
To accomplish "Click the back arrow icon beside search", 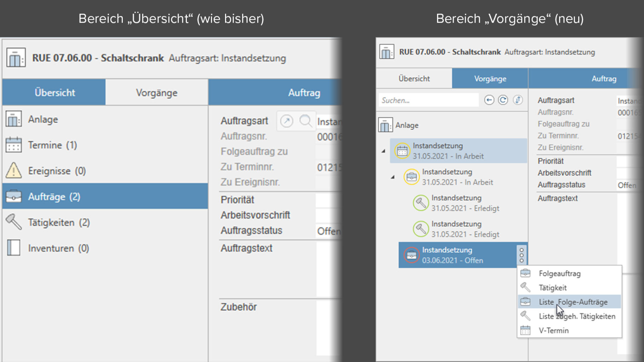I will 489,100.
